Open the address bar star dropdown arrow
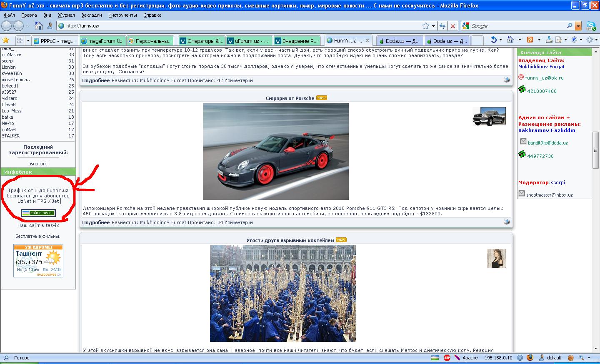The width and height of the screenshot is (600, 364). (x=433, y=26)
